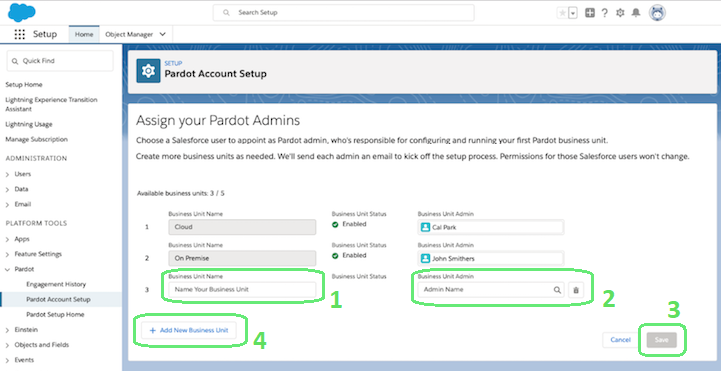
Task: Click Enabled status for On Premise unit
Action: 349,256
